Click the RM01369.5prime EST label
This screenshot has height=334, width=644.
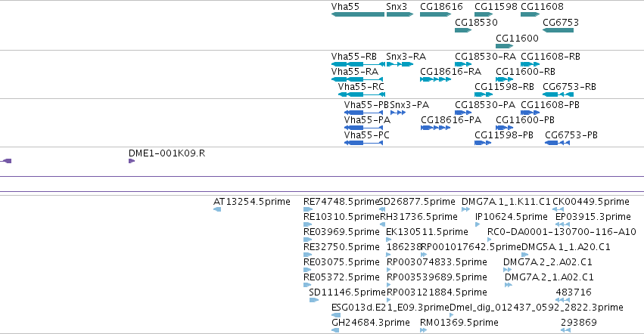click(x=459, y=323)
